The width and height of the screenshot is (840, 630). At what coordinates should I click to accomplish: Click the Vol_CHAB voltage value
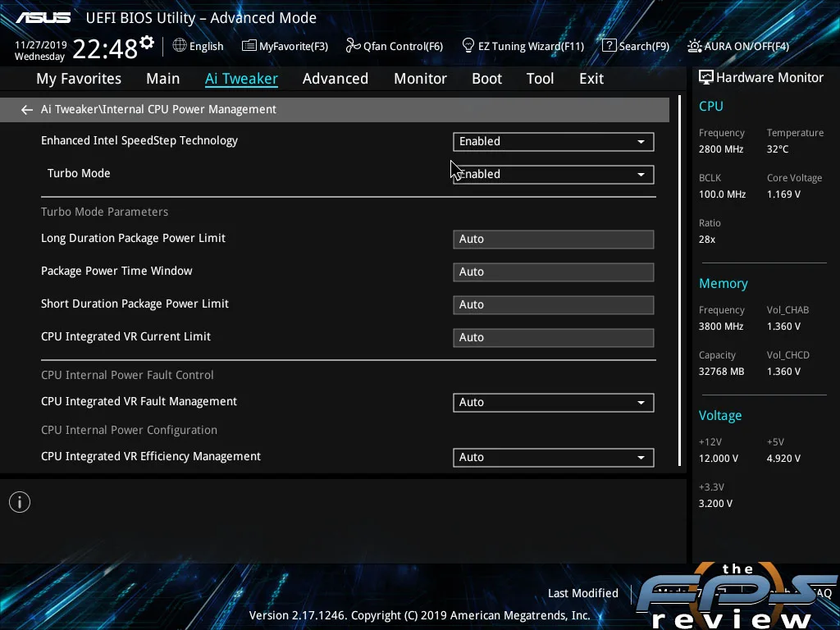coord(783,326)
